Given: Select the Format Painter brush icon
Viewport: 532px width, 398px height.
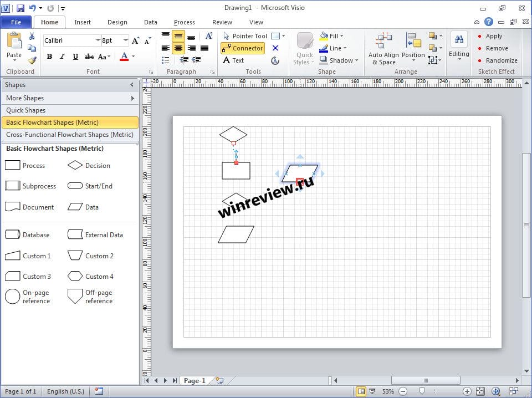Looking at the screenshot, I should pos(32,60).
